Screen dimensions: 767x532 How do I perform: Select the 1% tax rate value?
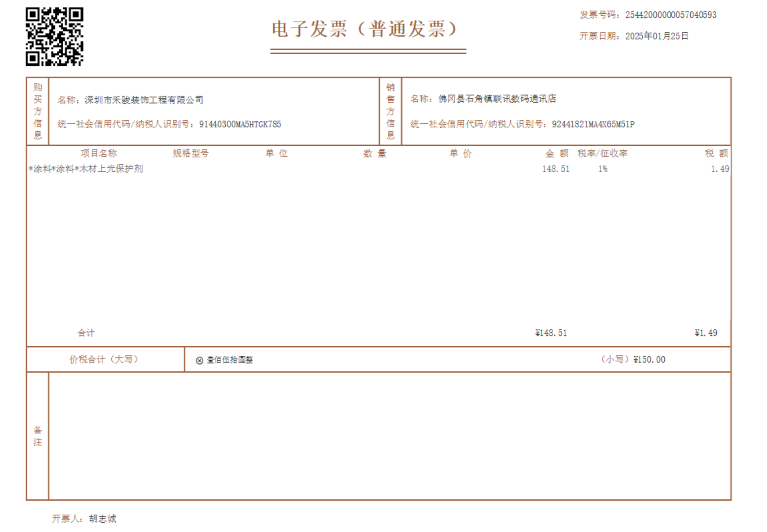coord(603,169)
